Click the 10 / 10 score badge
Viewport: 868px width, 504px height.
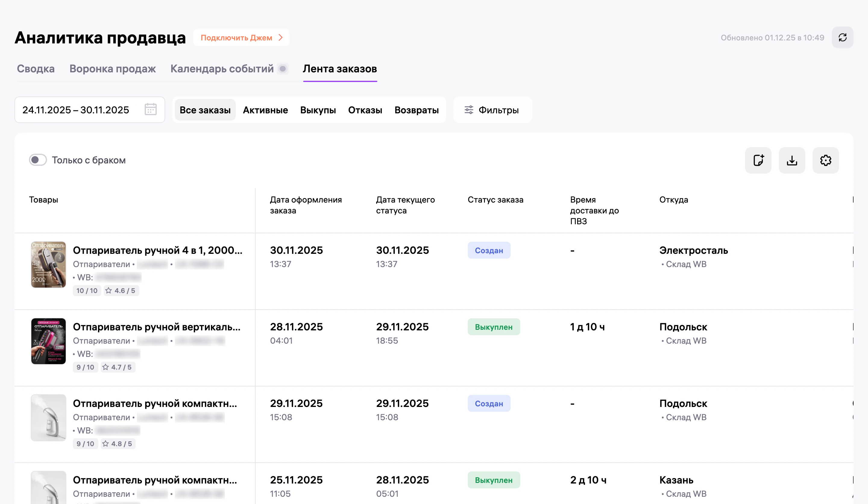[x=87, y=290]
